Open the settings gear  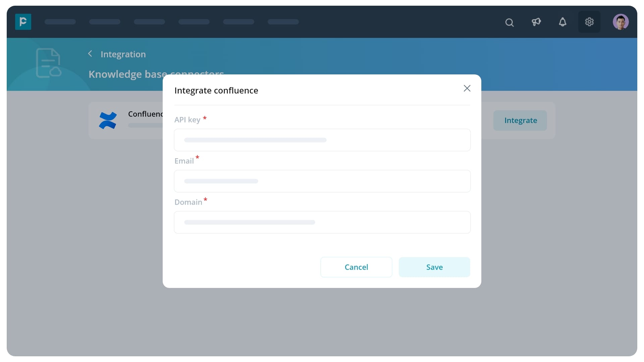[x=589, y=22]
